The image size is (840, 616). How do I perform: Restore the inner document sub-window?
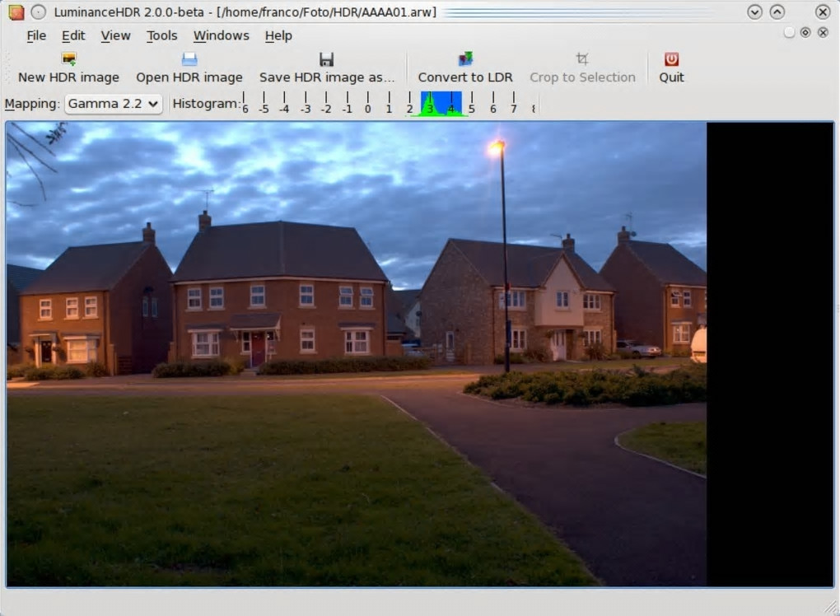[805, 33]
